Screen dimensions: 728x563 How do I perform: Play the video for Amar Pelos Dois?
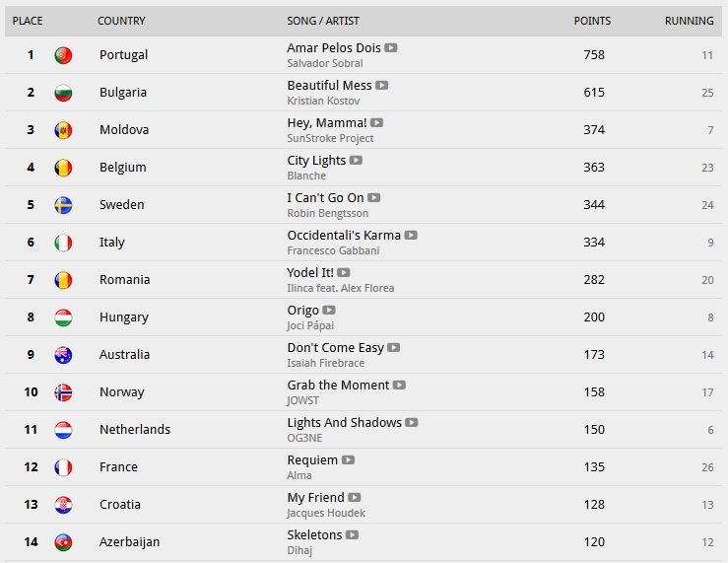(x=391, y=47)
